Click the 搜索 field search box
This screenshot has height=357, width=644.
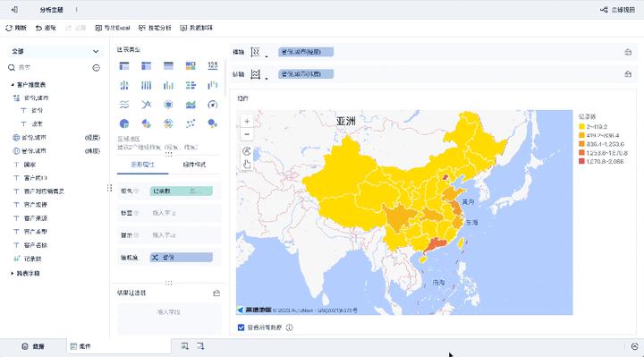pyautogui.click(x=48, y=67)
